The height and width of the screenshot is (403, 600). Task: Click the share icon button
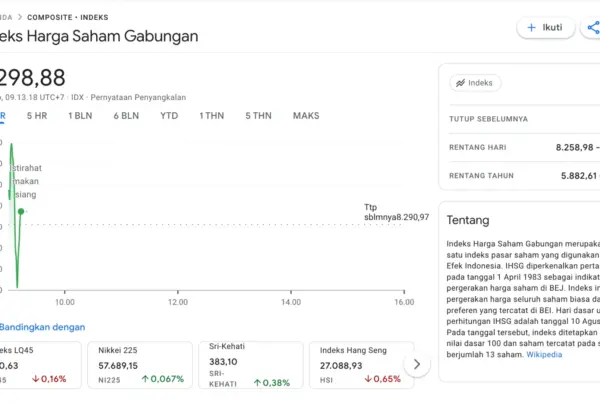click(x=593, y=28)
